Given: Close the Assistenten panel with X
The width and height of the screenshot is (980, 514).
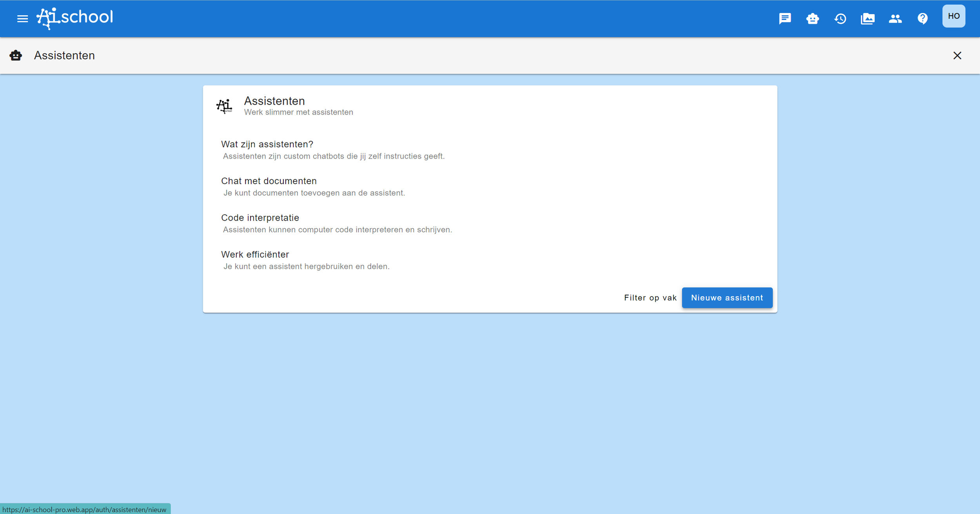Looking at the screenshot, I should 957,56.
